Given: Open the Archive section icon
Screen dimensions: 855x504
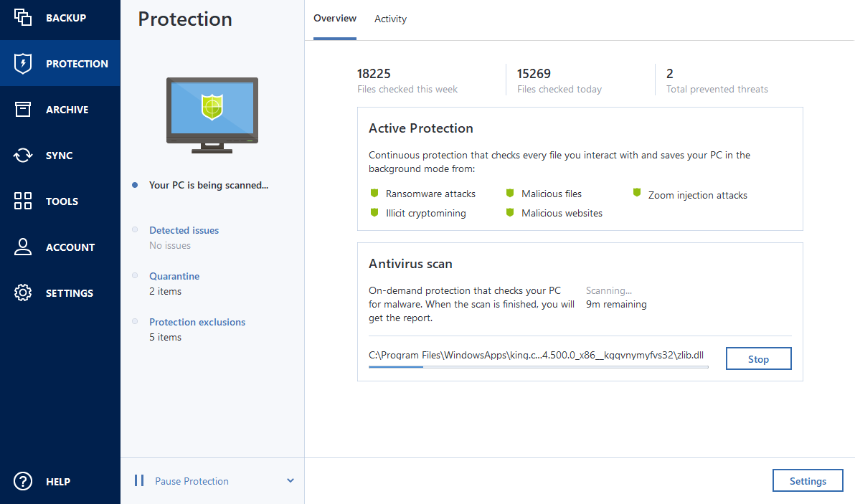Looking at the screenshot, I should [x=22, y=109].
